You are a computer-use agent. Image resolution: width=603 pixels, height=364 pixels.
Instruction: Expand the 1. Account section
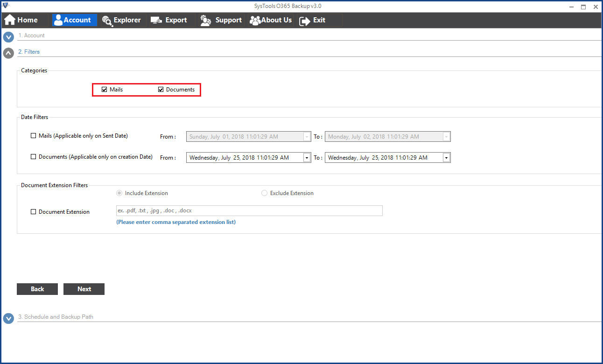pos(8,36)
